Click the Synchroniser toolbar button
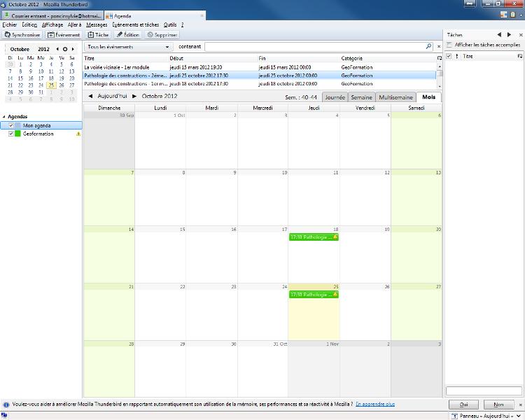 22,35
